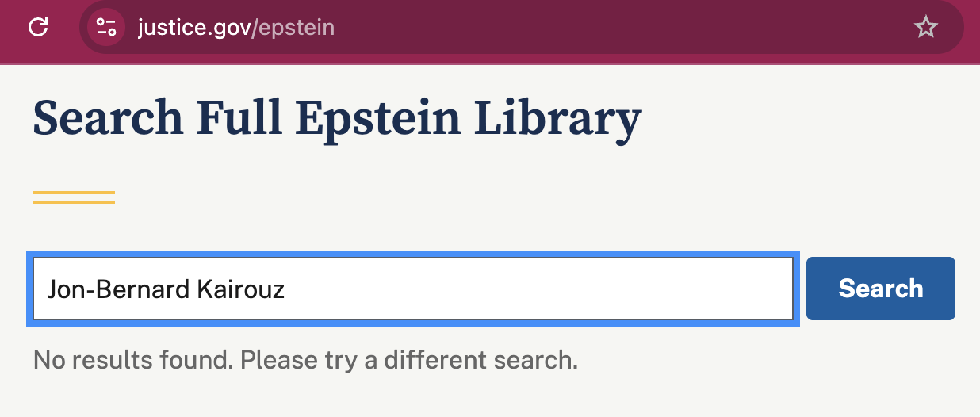The image size is (980, 417).
Task: Click the word Epstein in the heading
Action: 377,119
